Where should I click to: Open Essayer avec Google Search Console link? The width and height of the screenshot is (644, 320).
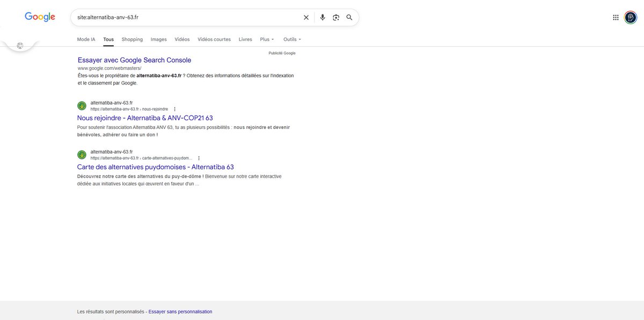(x=134, y=60)
